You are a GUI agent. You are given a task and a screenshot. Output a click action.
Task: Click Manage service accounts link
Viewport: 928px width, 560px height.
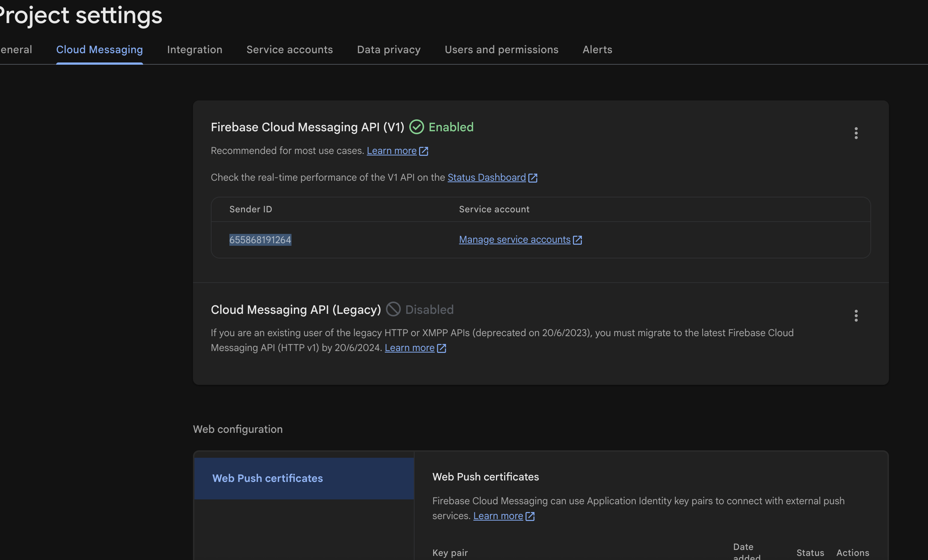[514, 239]
